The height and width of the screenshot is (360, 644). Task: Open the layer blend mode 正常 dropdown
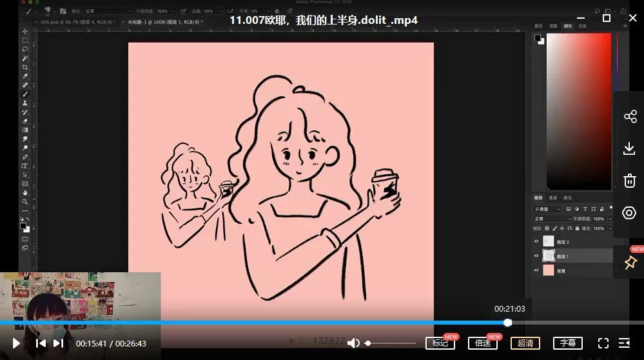(552, 219)
